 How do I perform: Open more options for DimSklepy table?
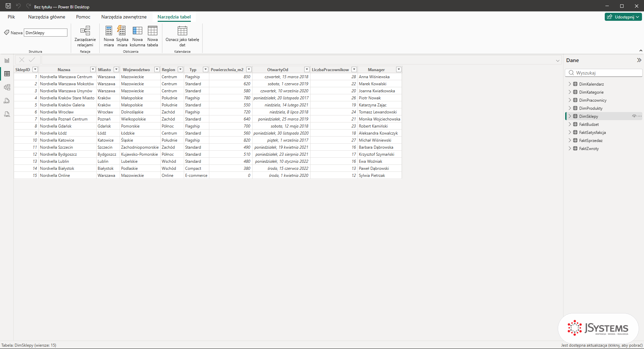coord(639,116)
